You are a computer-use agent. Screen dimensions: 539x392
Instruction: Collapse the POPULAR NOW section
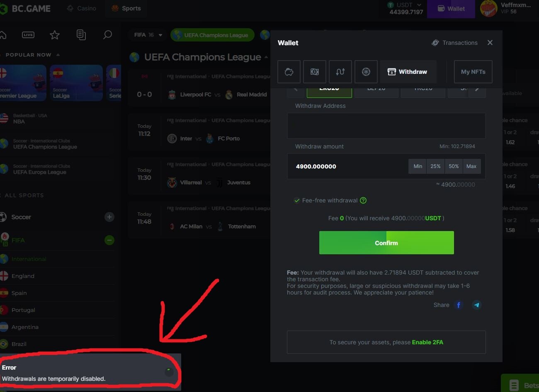click(58, 55)
